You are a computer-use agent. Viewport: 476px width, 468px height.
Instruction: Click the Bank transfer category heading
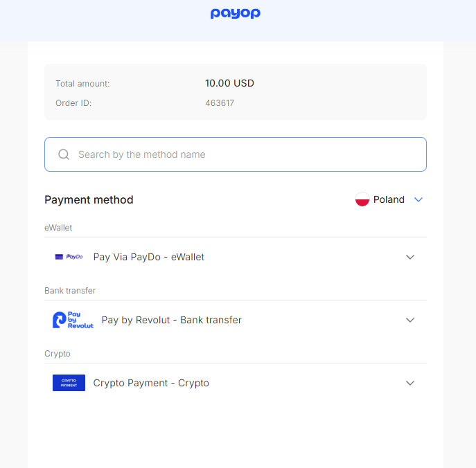70,291
